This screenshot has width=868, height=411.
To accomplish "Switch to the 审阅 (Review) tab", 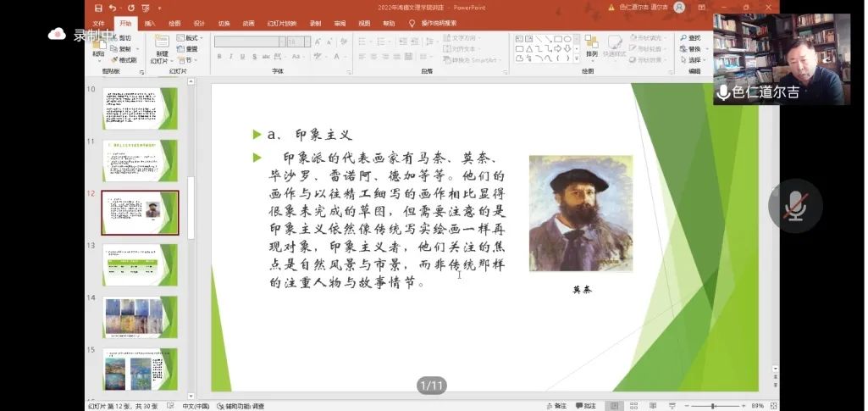I will tap(340, 23).
